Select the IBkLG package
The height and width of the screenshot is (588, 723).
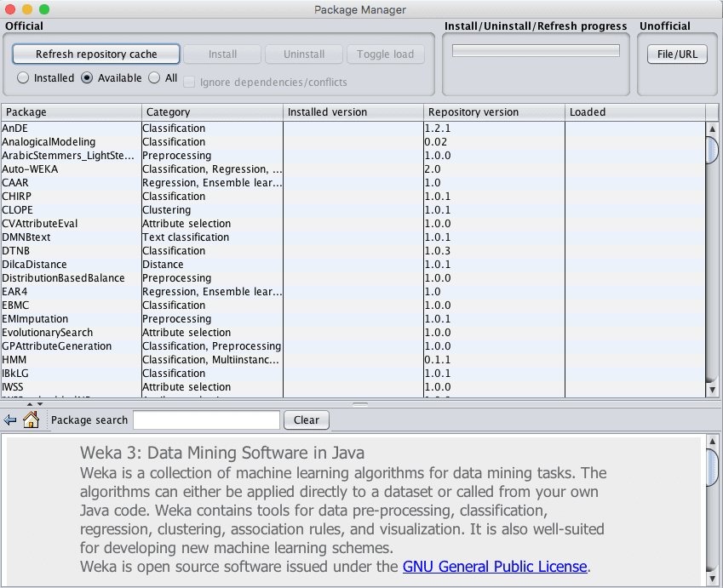tap(353, 374)
